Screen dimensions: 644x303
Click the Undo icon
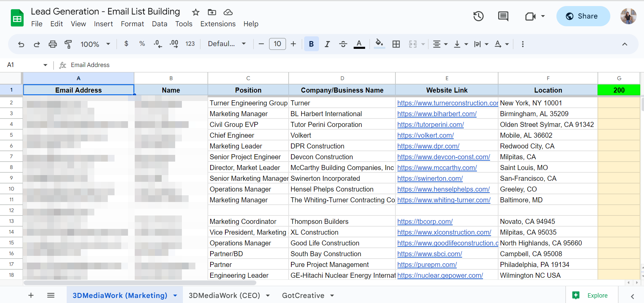(x=21, y=44)
